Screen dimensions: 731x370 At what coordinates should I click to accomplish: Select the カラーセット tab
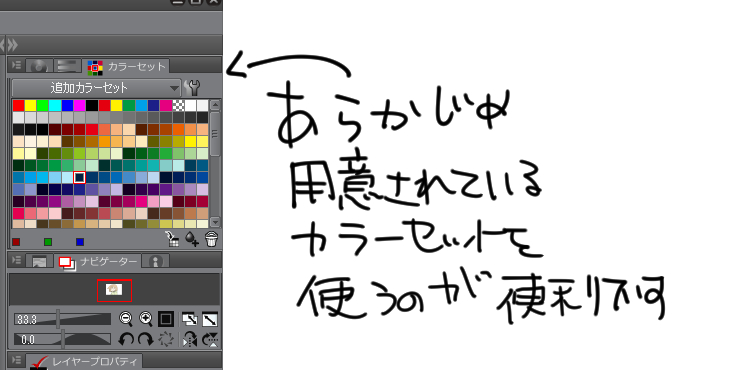(126, 67)
